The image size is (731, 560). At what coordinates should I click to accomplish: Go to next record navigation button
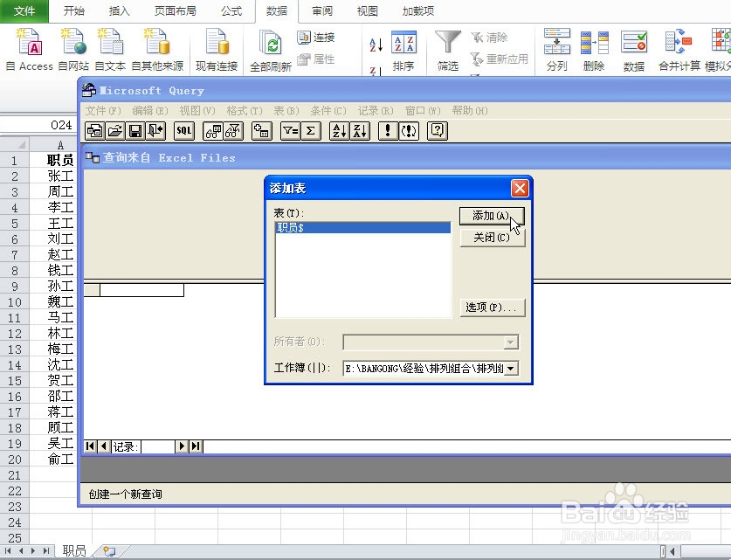click(182, 446)
